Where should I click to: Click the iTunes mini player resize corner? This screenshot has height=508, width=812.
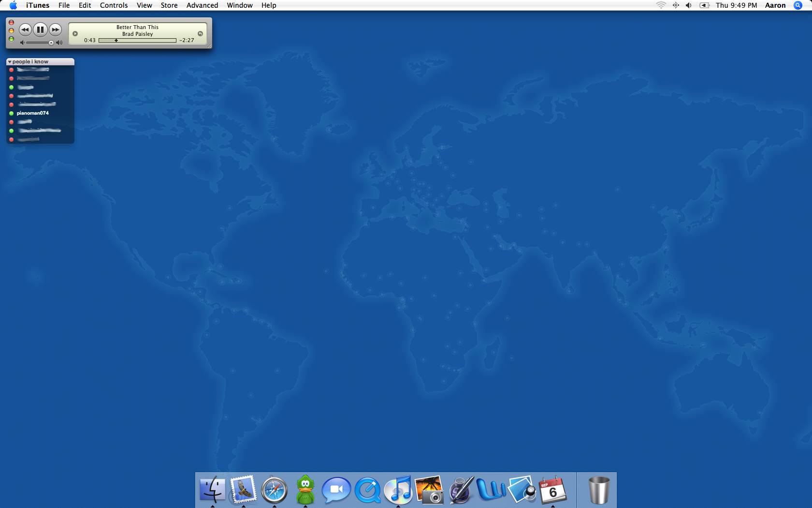point(209,45)
